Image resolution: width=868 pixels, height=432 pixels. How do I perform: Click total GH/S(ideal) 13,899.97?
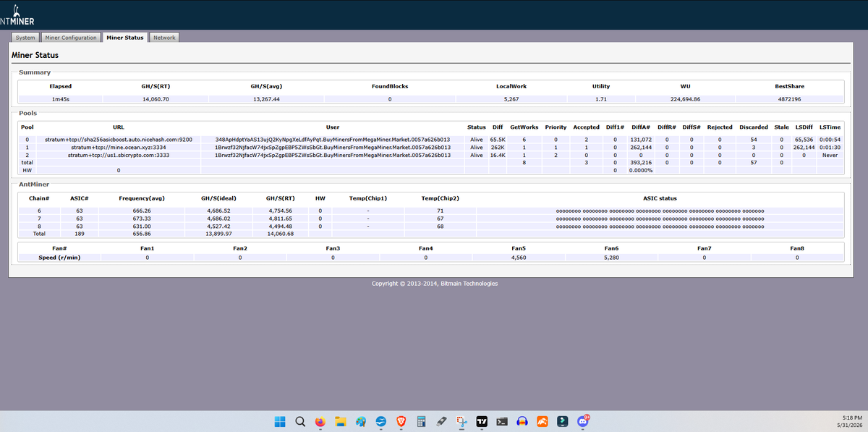217,234
